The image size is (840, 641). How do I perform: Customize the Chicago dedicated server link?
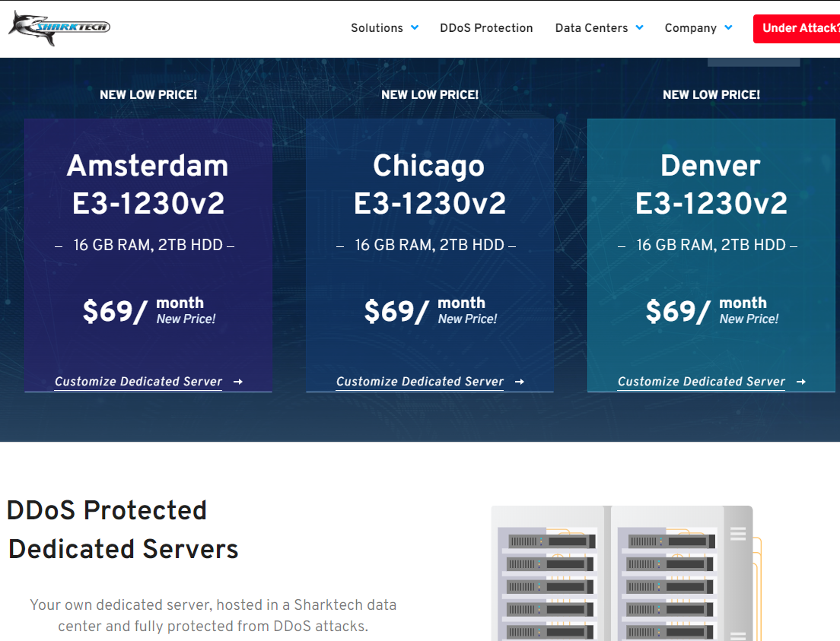point(420,382)
